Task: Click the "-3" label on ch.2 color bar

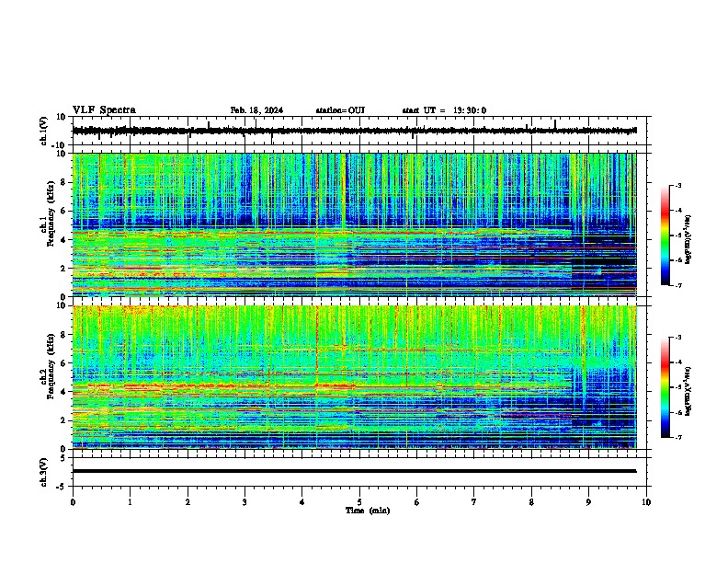Action: point(678,338)
